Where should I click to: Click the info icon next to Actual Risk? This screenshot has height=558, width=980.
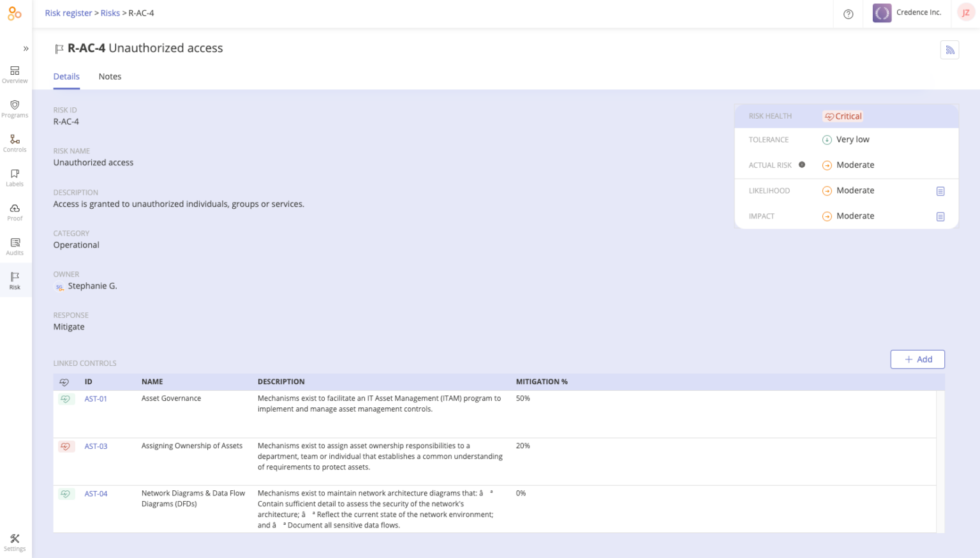point(802,165)
